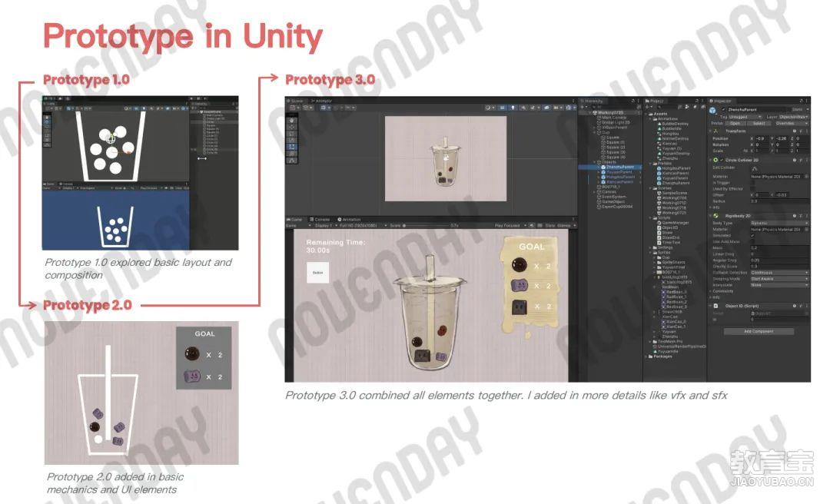
Task: Toggle the Circle Collider 2D enabled checkbox
Action: point(722,160)
